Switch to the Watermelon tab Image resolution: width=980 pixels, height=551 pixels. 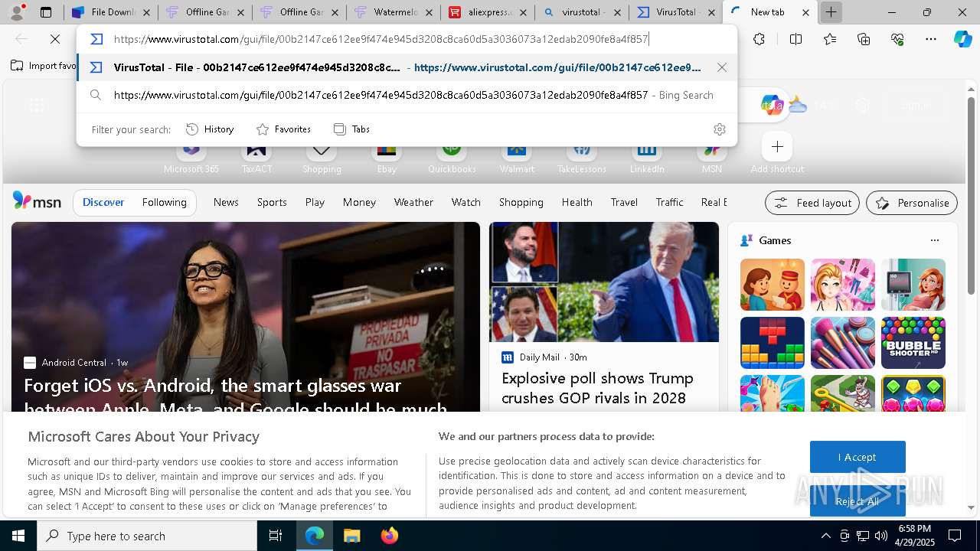(x=394, y=12)
